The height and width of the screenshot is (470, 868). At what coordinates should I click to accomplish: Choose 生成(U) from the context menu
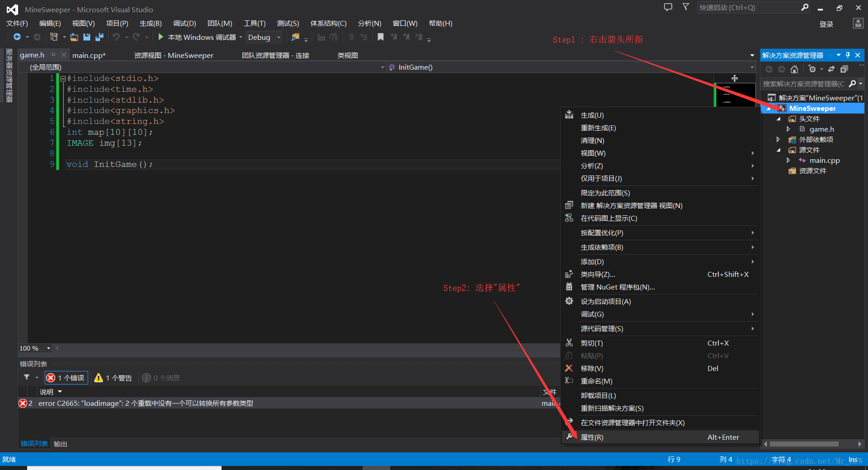[660, 115]
